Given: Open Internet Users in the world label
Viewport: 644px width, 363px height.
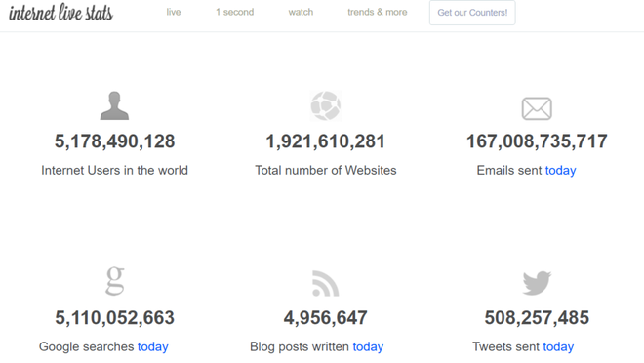Looking at the screenshot, I should pyautogui.click(x=114, y=170).
